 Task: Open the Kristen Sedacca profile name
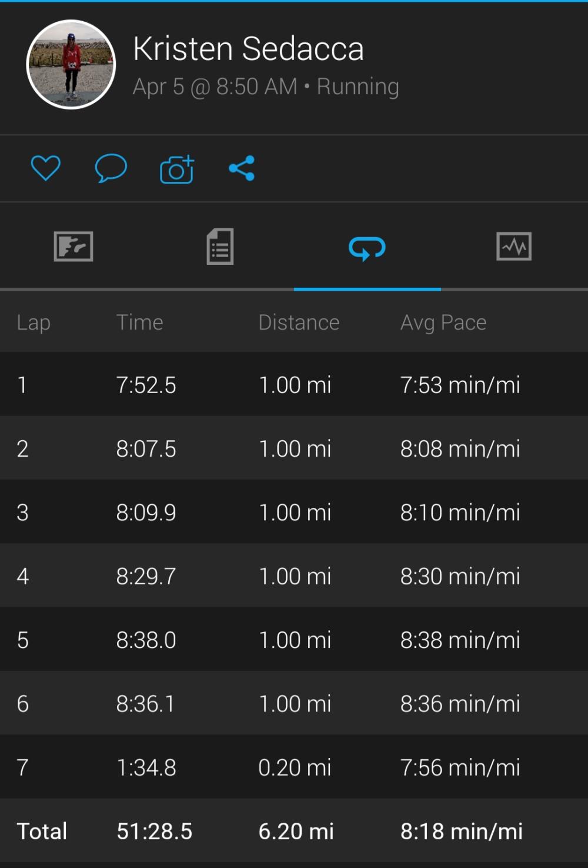pos(248,48)
